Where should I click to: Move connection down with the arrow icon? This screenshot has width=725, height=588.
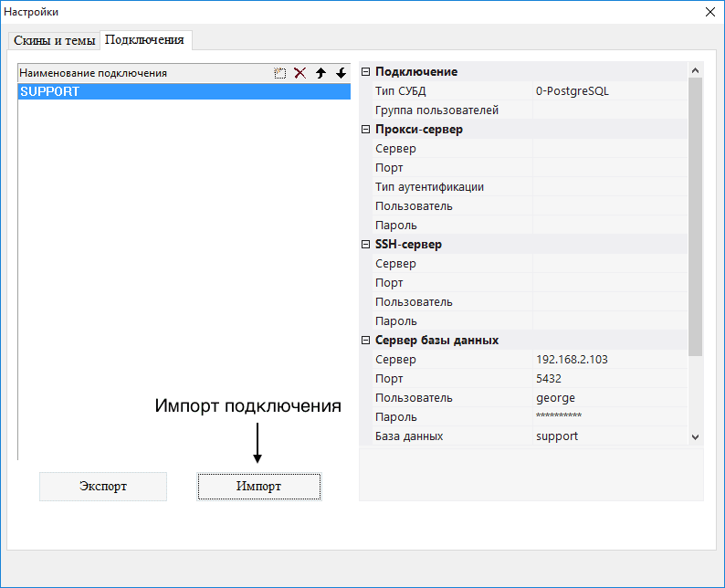point(341,73)
